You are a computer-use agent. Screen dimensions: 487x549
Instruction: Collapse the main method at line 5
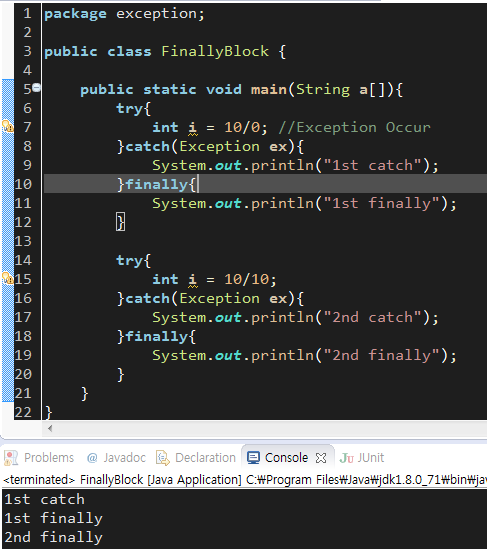(x=36, y=88)
